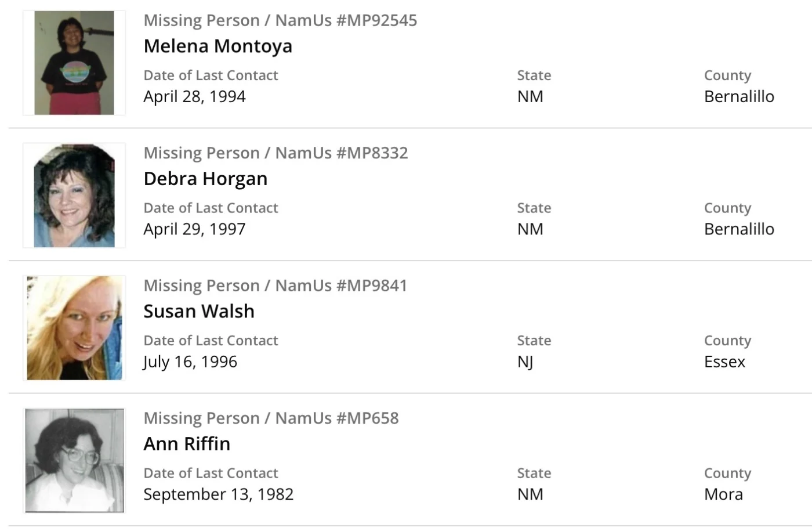Click the Debra Horgan name heading
812x531 pixels.
pyautogui.click(x=205, y=179)
